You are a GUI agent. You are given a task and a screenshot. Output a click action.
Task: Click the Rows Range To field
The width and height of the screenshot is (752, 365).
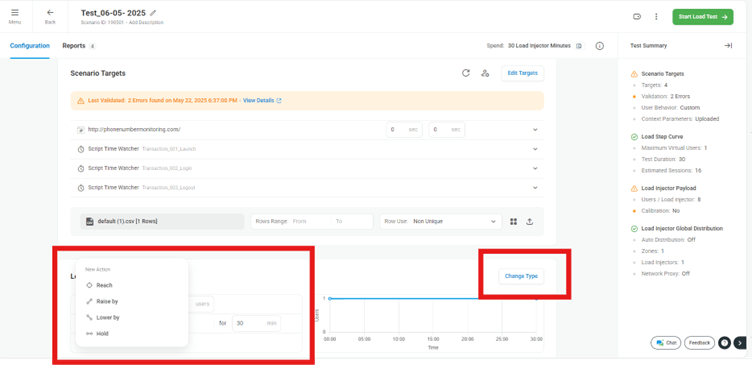(x=352, y=222)
